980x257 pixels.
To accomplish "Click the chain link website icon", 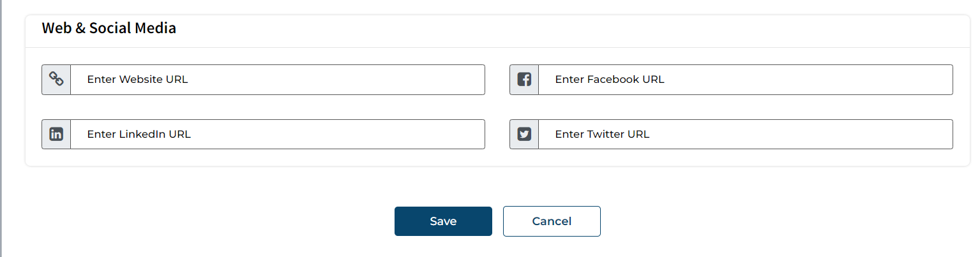I will click(56, 80).
